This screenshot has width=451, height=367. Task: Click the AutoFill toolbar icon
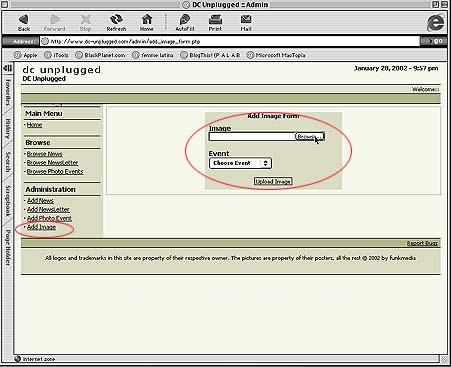[185, 23]
